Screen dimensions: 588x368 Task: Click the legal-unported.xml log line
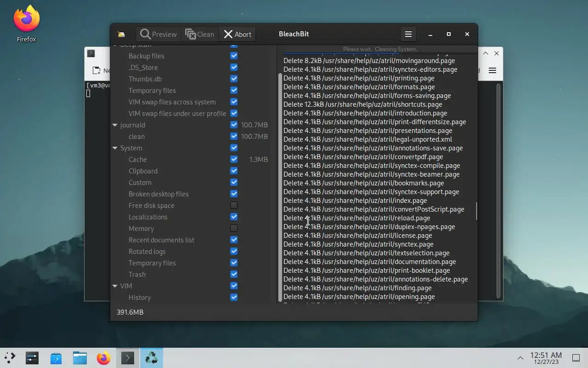tap(367, 139)
